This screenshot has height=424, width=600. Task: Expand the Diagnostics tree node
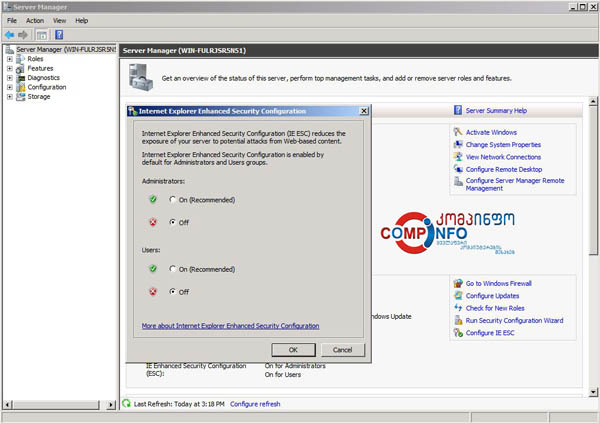click(x=10, y=78)
